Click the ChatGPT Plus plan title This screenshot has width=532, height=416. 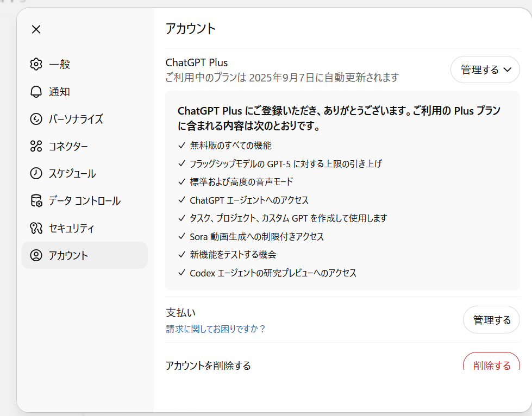click(197, 62)
